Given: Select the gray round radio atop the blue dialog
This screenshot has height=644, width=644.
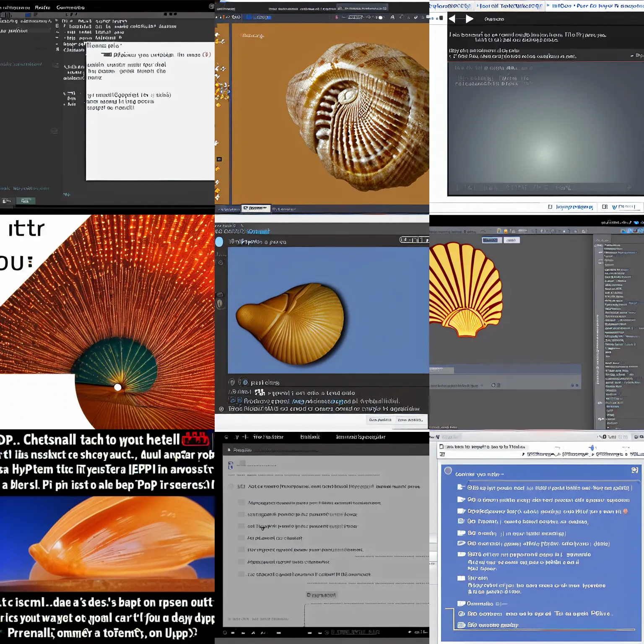Looking at the screenshot, I should tap(448, 471).
